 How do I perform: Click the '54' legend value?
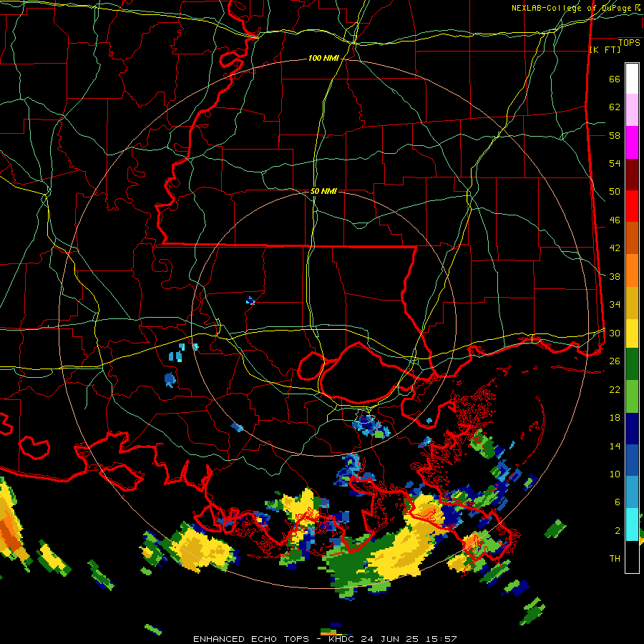pos(615,163)
